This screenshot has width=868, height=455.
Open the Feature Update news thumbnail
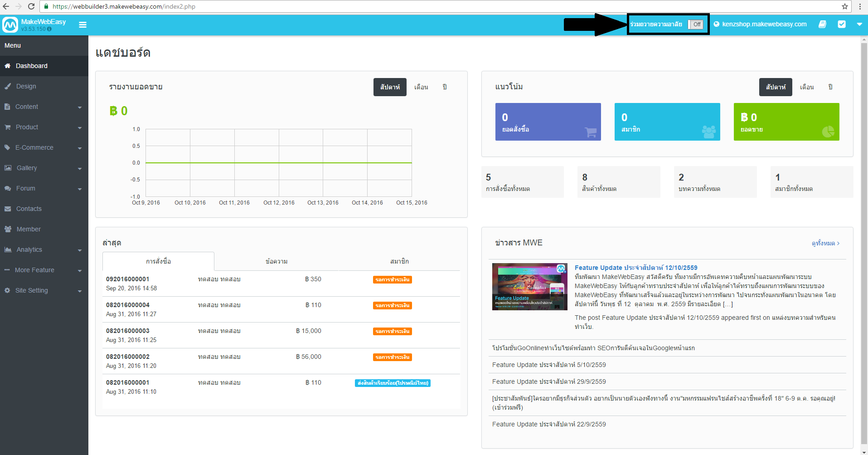pos(529,287)
